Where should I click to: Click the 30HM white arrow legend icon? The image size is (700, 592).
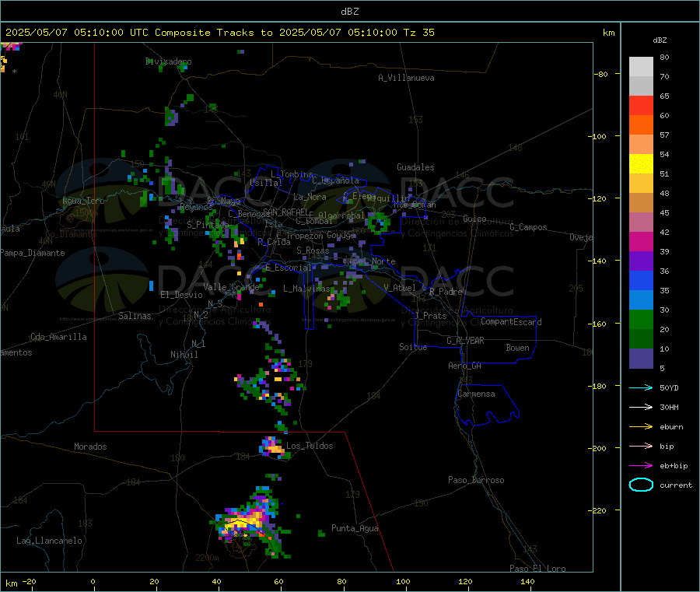pyautogui.click(x=641, y=407)
